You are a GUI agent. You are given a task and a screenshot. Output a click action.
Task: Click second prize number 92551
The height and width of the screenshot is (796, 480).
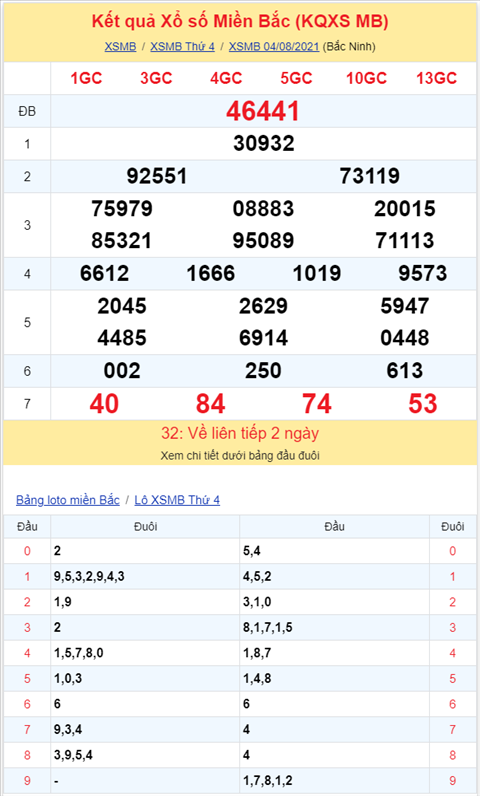[157, 176]
